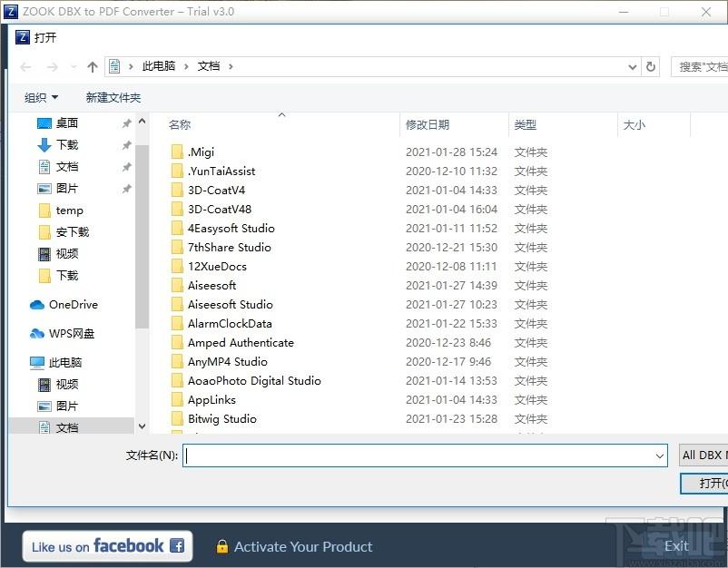Click the AppLinks folder icon
Viewport: 728px width, 568px height.
tap(177, 399)
